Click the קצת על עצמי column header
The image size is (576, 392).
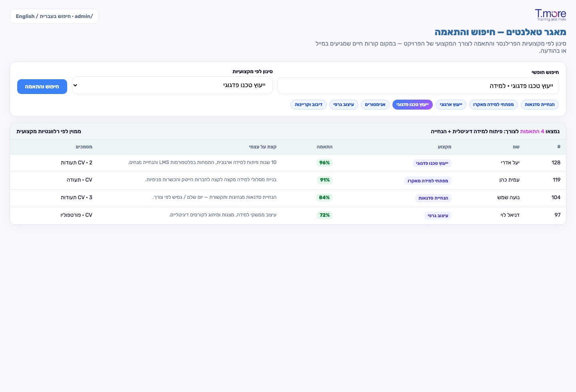click(x=262, y=147)
